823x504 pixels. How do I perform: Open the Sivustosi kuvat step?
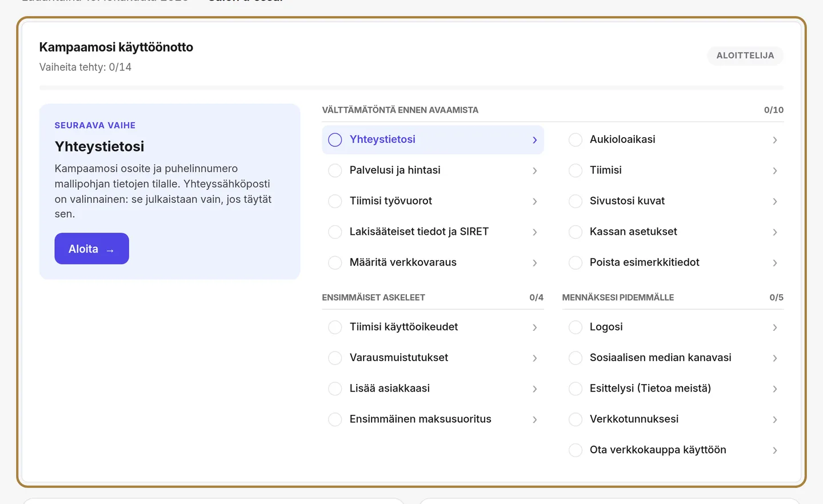pyautogui.click(x=673, y=201)
